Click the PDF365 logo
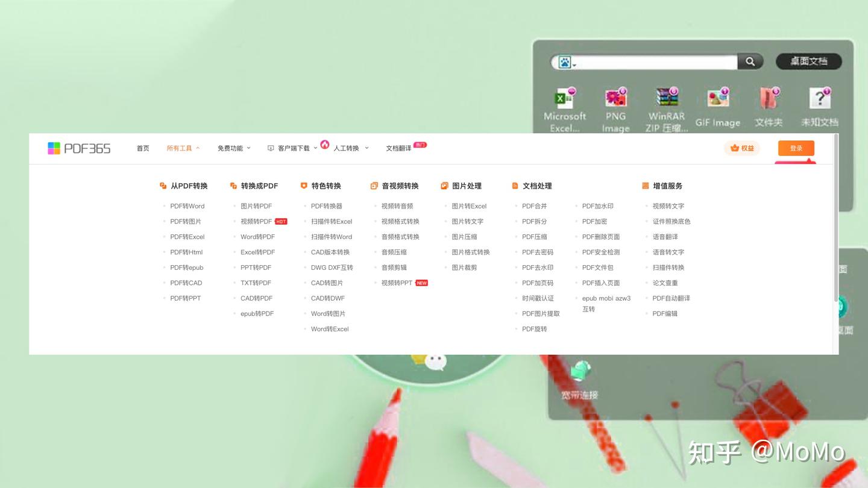 tap(79, 148)
